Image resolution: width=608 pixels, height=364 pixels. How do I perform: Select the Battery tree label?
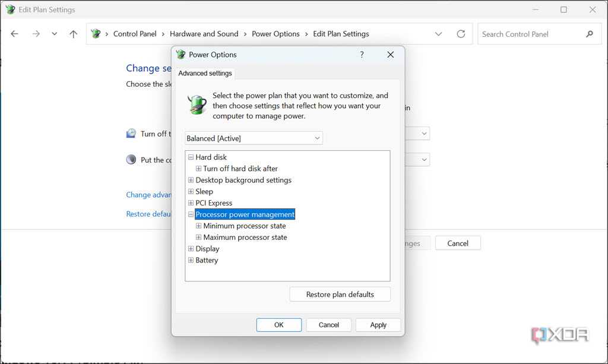coord(207,260)
